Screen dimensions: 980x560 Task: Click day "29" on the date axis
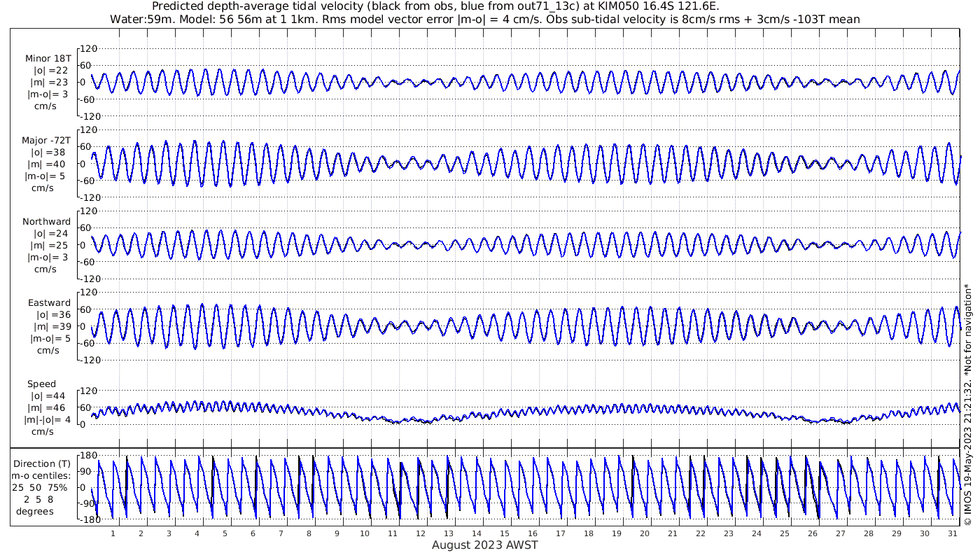[x=897, y=533]
